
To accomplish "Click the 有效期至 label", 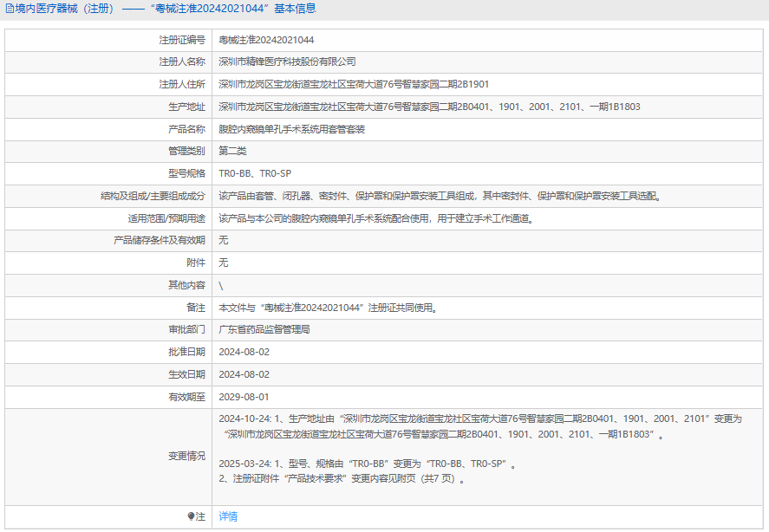I will [187, 397].
